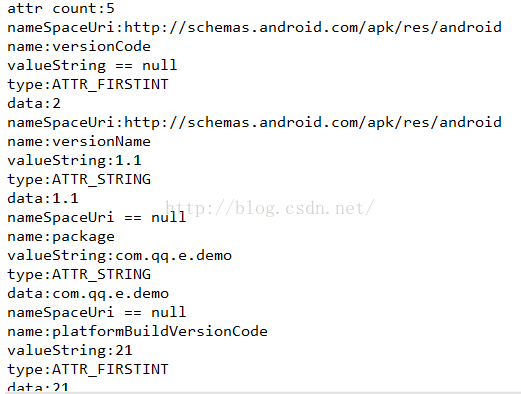Click the first 'type:ATTR_STRING' line
This screenshot has width=521, height=394.
79,179
